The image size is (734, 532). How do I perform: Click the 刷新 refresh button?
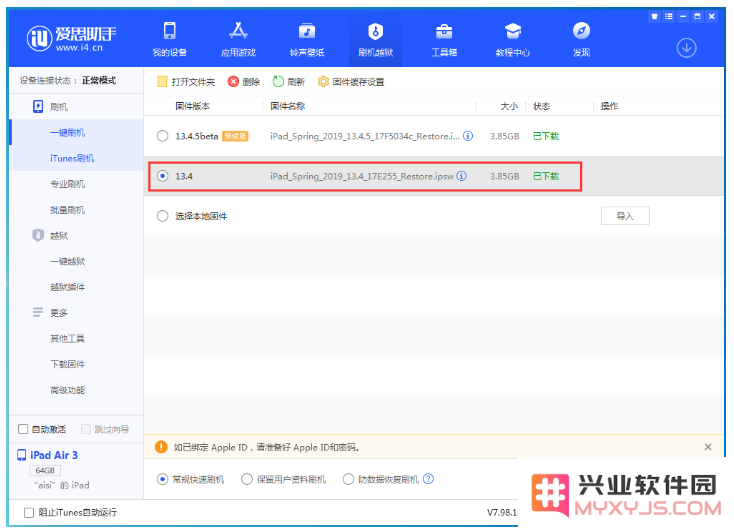tap(288, 82)
